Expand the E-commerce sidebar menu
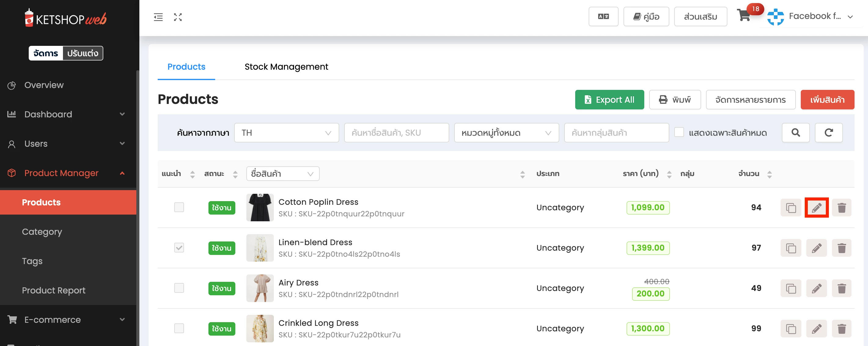The image size is (868, 346). [68, 319]
